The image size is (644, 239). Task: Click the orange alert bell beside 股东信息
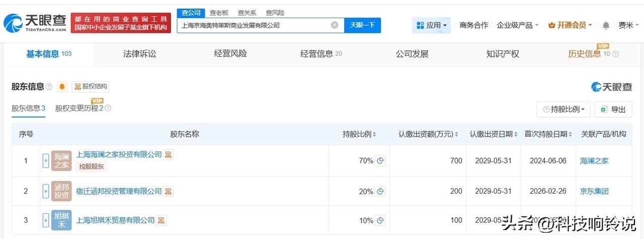point(62,87)
